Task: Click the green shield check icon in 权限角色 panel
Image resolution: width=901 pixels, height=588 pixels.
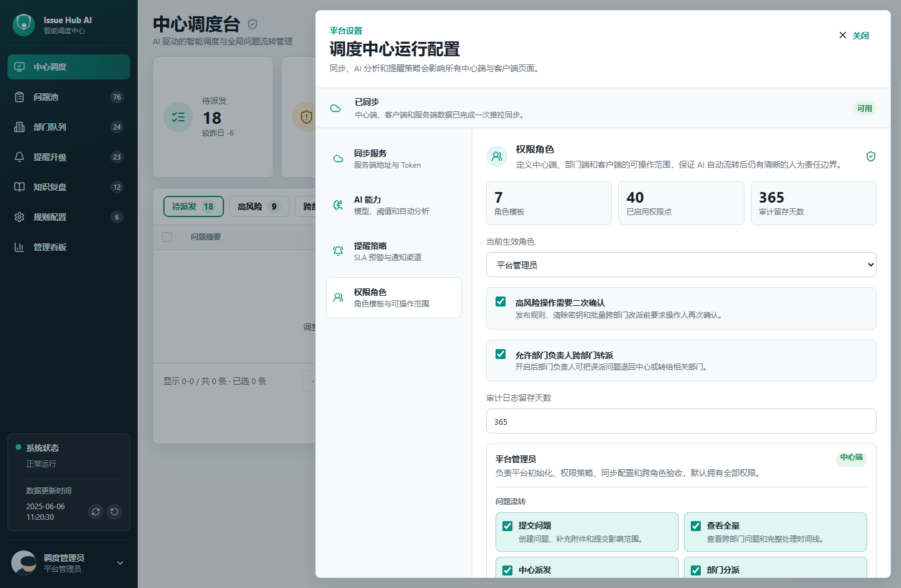Action: pos(871,156)
